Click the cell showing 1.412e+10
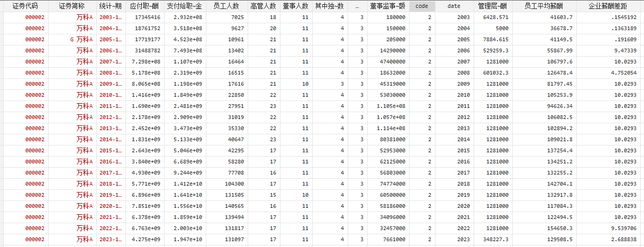The height and width of the screenshot is (247, 644). pos(184,184)
